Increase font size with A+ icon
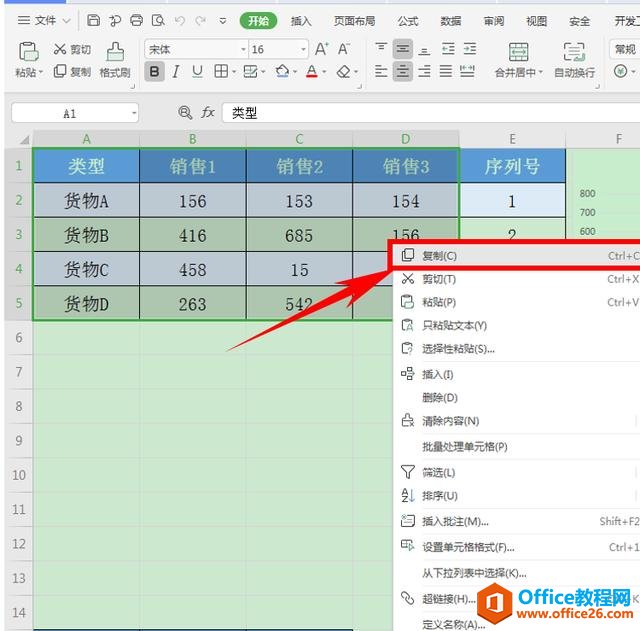The image size is (640, 631). (321, 49)
